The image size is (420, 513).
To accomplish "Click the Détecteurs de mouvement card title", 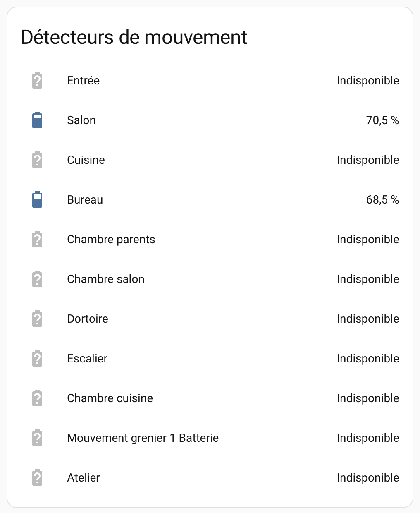I will [x=134, y=37].
